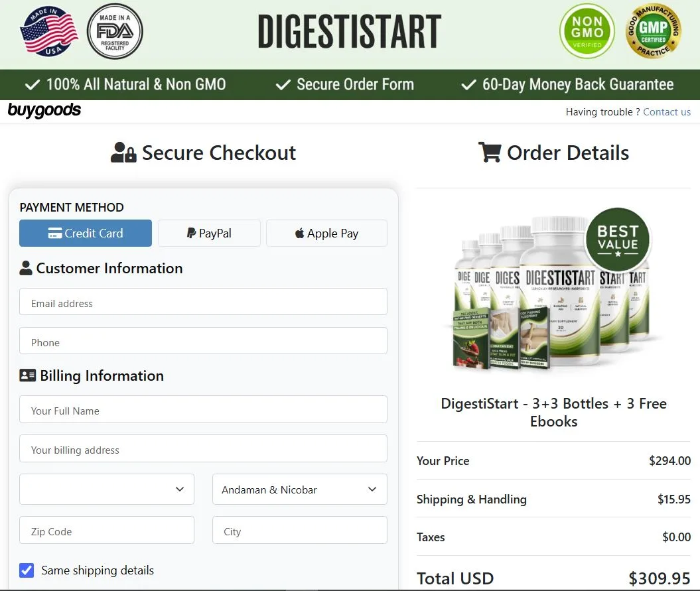Click the Made in USA flag badge
This screenshot has height=591, width=700.
49,31
